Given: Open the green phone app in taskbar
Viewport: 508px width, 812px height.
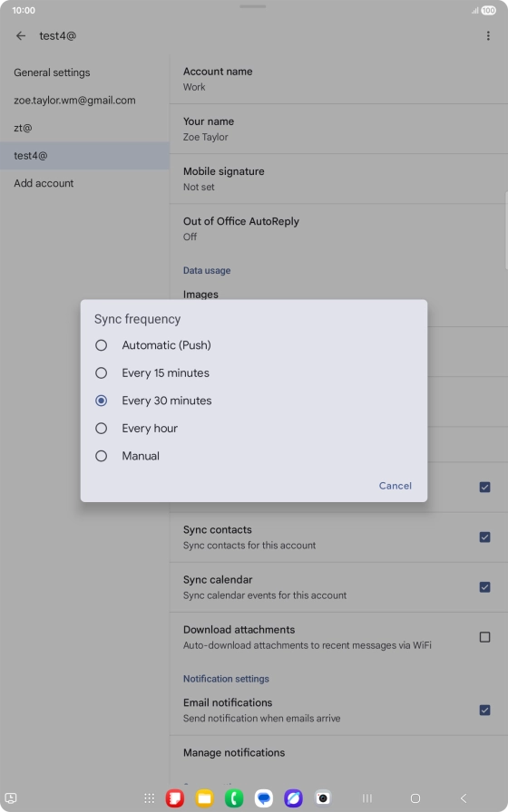Looking at the screenshot, I should [x=234, y=798].
